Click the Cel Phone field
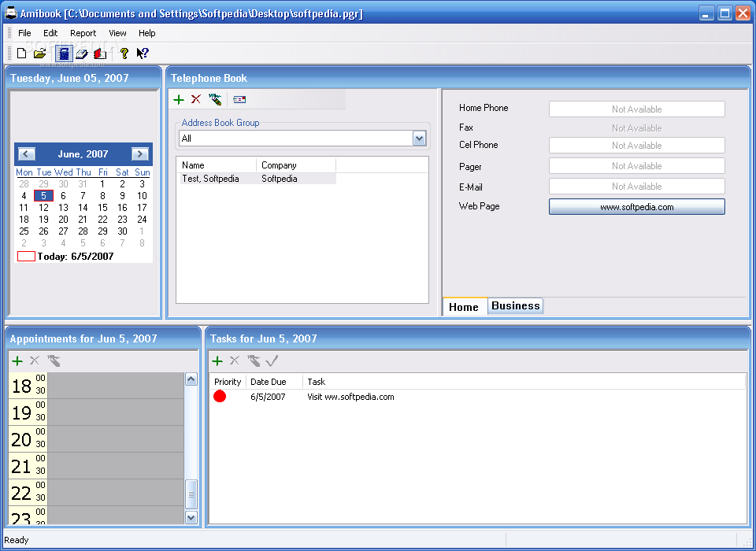756x551 pixels. (x=637, y=145)
